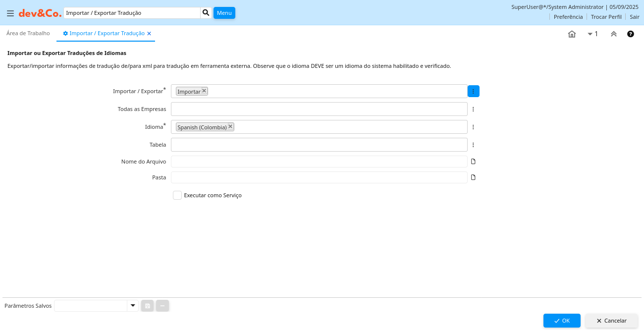Screen dimensions: 644x334
Task: Switch to Área de Trabalho tab
Action: 28,33
